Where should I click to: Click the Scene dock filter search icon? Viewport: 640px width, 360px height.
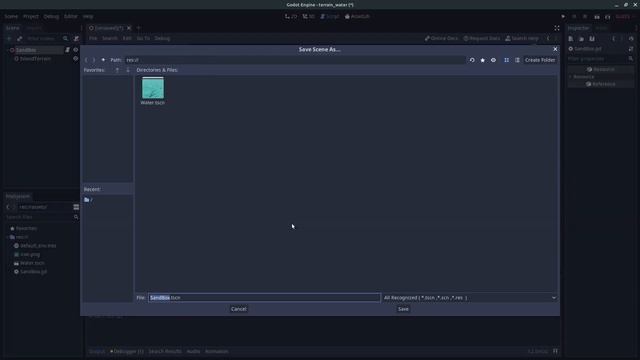click(x=65, y=38)
